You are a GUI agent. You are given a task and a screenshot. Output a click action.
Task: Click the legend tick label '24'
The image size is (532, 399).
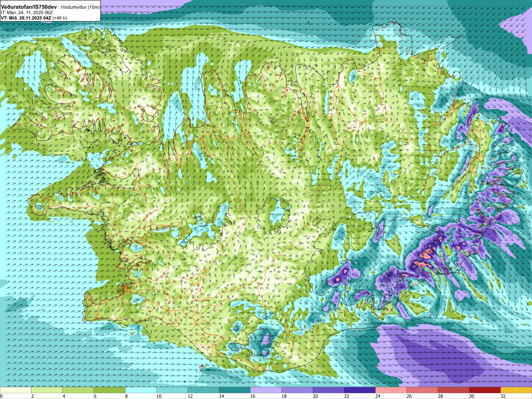pos(378,396)
